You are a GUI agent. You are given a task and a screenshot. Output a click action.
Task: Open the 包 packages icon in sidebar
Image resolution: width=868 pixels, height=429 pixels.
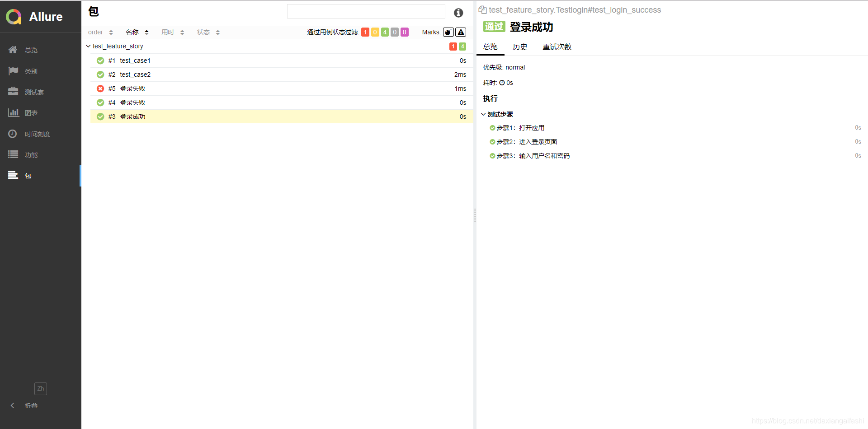click(x=13, y=175)
